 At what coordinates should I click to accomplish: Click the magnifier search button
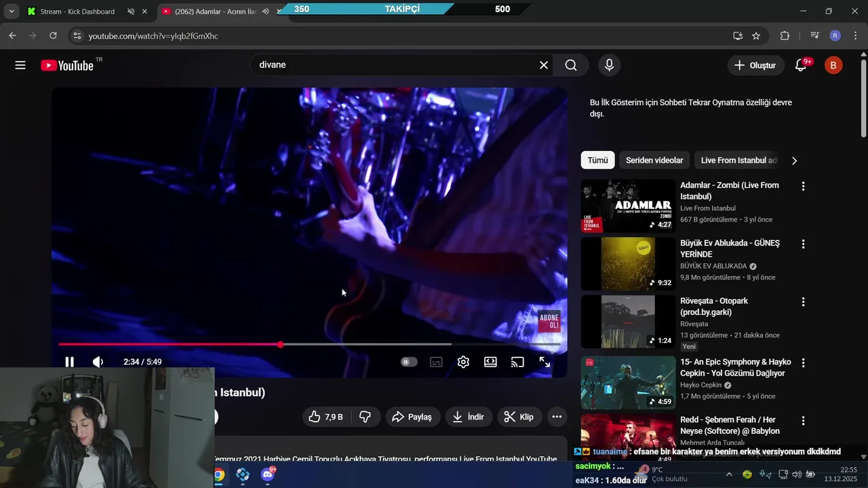click(571, 65)
